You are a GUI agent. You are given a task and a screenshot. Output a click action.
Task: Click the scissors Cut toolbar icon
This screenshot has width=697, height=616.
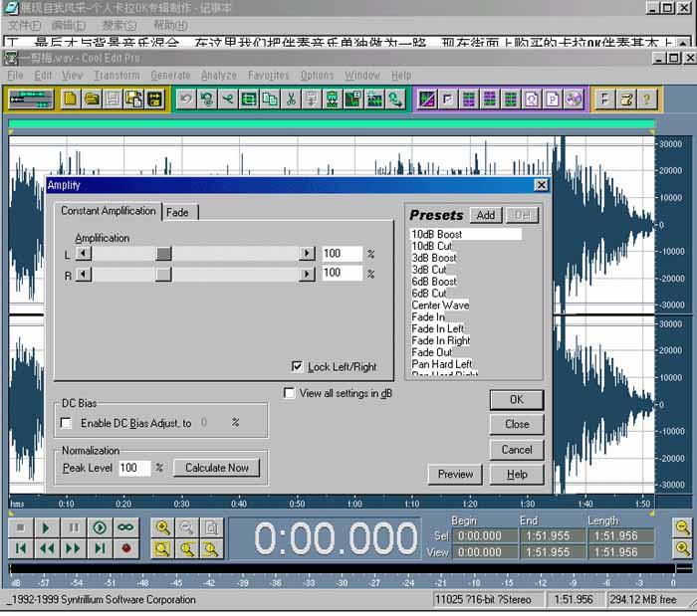291,100
